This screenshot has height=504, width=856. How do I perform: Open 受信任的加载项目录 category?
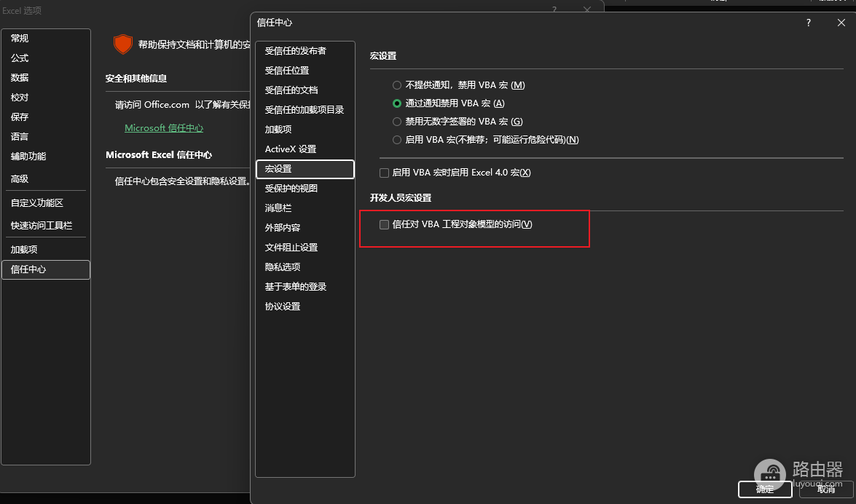pyautogui.click(x=305, y=110)
